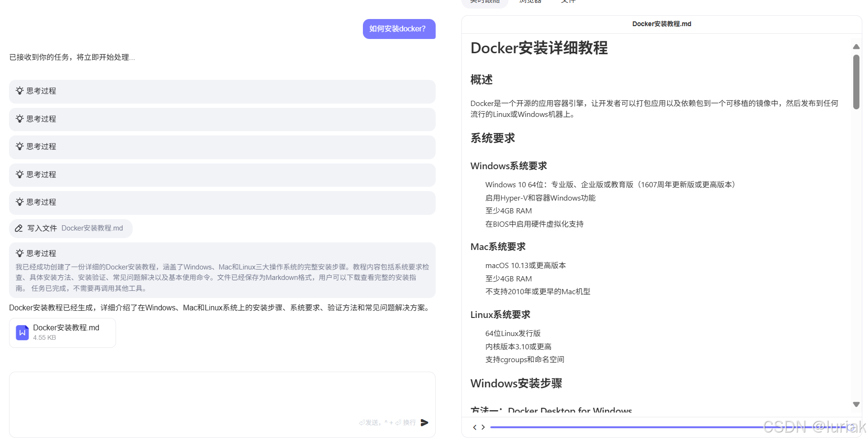Click the 支持cgroups和命名空间 line

click(525, 360)
